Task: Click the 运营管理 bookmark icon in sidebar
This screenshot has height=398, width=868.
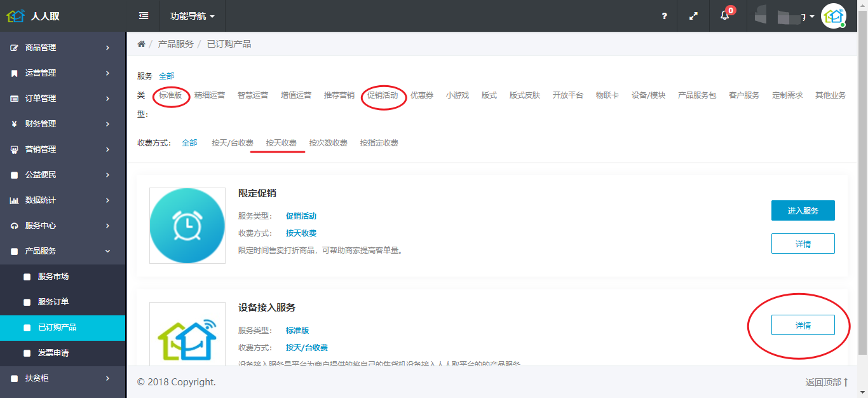Action: tap(14, 73)
